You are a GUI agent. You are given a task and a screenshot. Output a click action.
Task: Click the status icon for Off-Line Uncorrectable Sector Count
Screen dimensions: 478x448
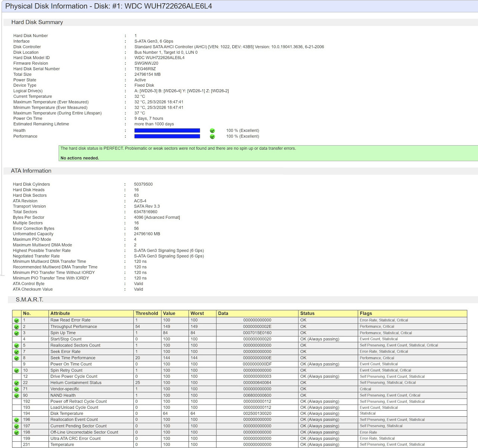point(16,433)
